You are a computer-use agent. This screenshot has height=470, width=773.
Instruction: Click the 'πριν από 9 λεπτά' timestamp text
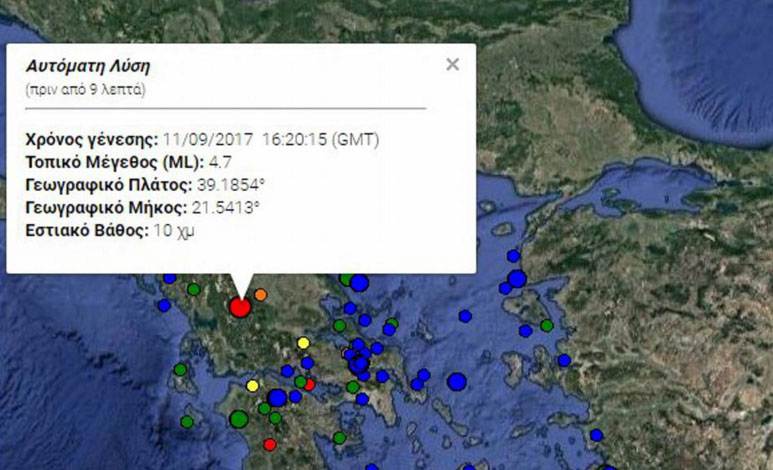coord(85,90)
